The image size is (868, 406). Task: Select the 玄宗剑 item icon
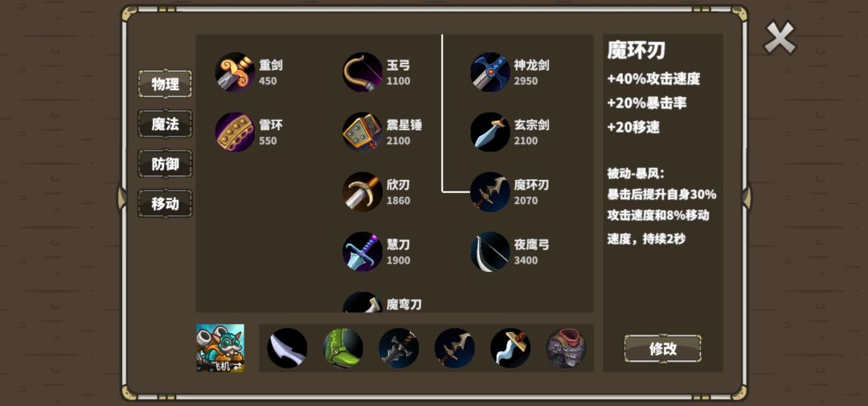490,132
